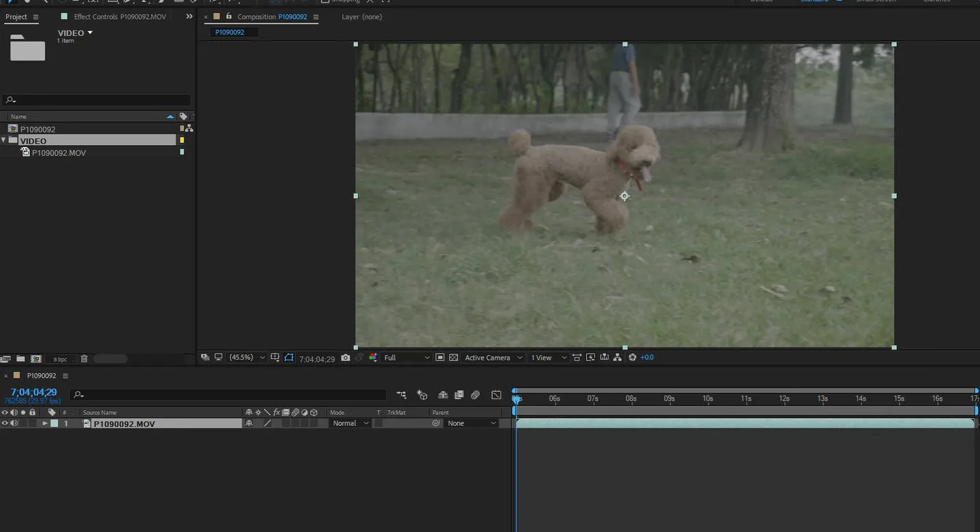Hide the P1090092.MOV layer video
Screen dimensions: 980x532
pyautogui.click(x=5, y=424)
